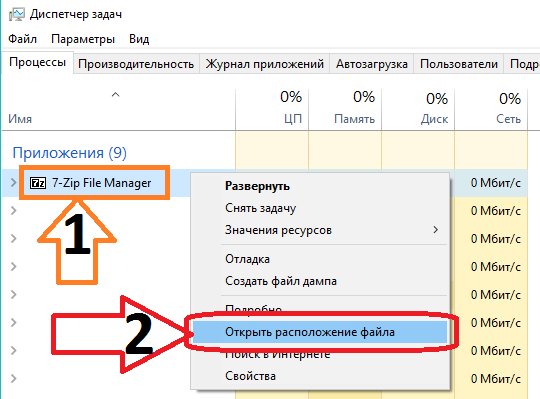Expand the fourth application row chevron

(x=13, y=266)
